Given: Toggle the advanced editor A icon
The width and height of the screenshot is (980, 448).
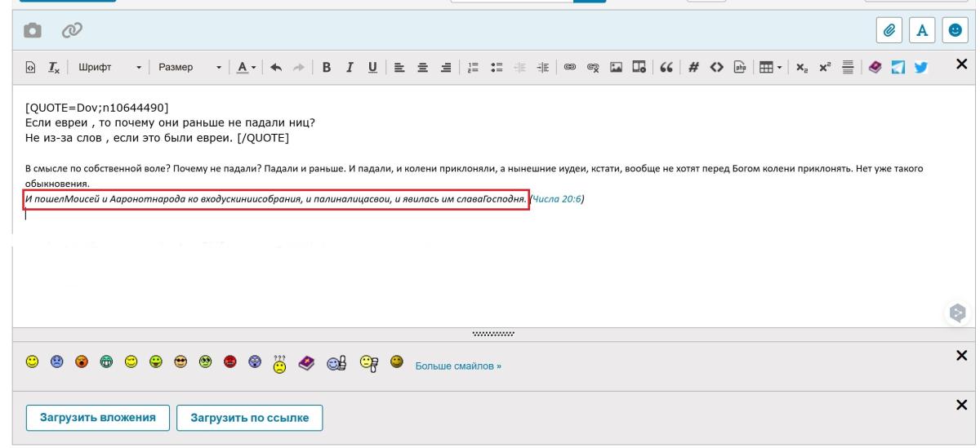Looking at the screenshot, I should pos(923,29).
